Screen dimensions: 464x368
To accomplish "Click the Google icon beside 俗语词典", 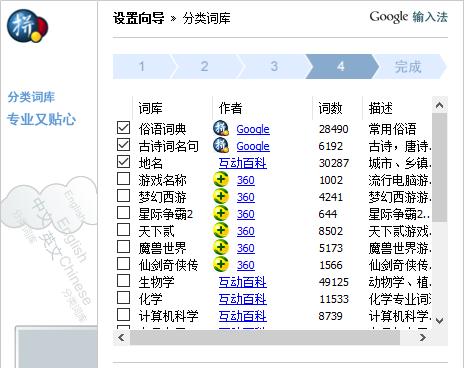I will click(x=221, y=128).
